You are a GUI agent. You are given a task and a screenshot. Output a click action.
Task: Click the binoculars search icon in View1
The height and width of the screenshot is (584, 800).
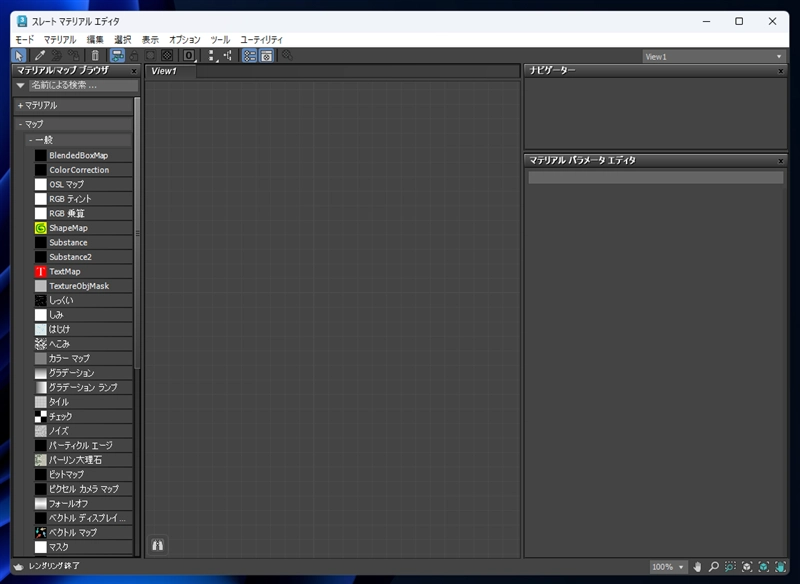[158, 545]
